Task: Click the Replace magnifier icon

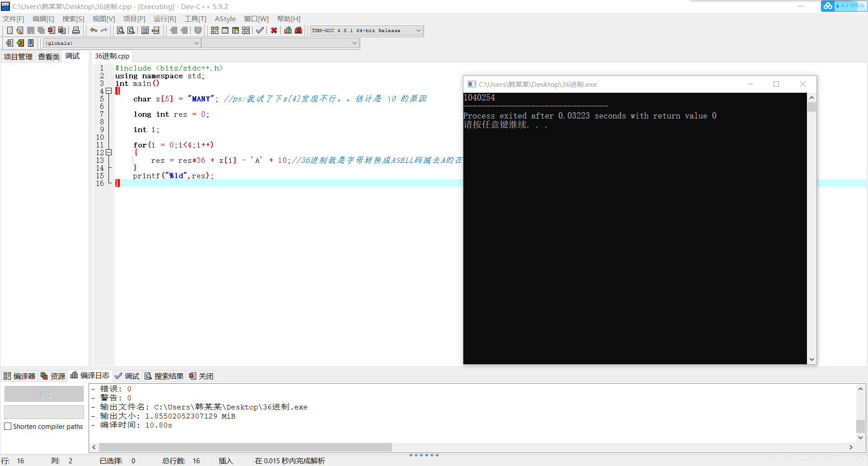Action: pyautogui.click(x=131, y=30)
